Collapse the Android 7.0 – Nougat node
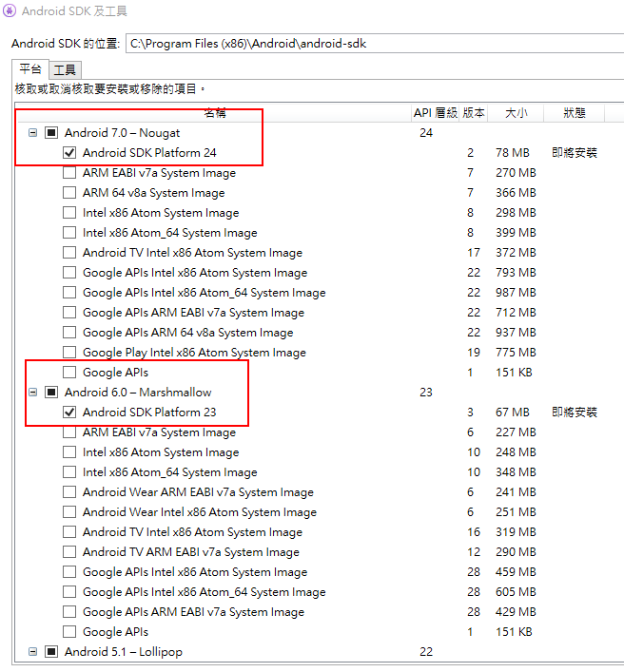624x672 pixels. pyautogui.click(x=32, y=133)
